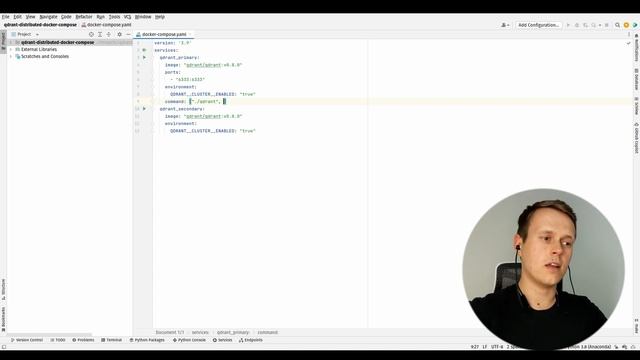Open the Code menu
Viewport: 640px width, 360px height.
pos(66,17)
